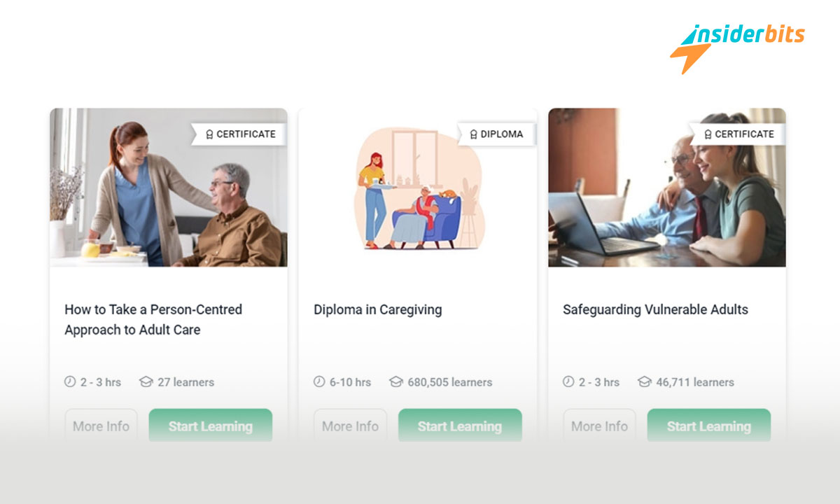Start Learning the Person-Centred Approach course
Viewport: 840px width, 504px height.
pyautogui.click(x=211, y=426)
